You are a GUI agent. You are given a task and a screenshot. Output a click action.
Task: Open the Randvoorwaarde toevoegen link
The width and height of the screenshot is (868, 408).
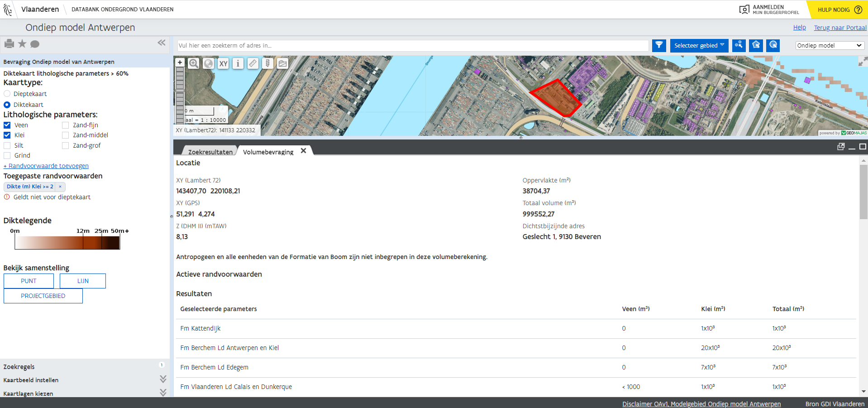tap(46, 166)
